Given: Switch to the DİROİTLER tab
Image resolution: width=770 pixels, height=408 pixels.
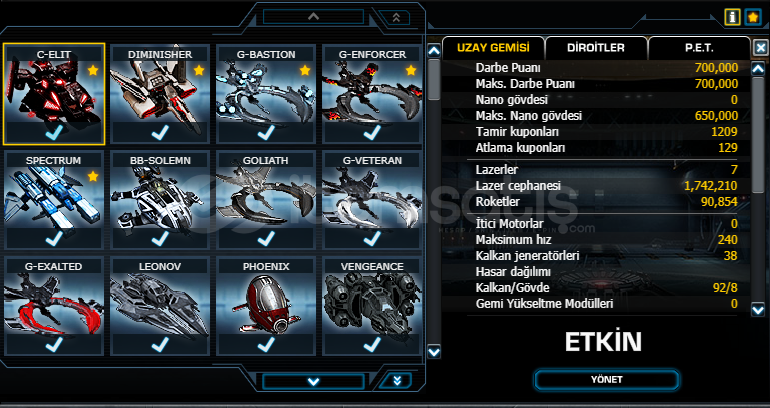Looking at the screenshot, I should pos(596,48).
